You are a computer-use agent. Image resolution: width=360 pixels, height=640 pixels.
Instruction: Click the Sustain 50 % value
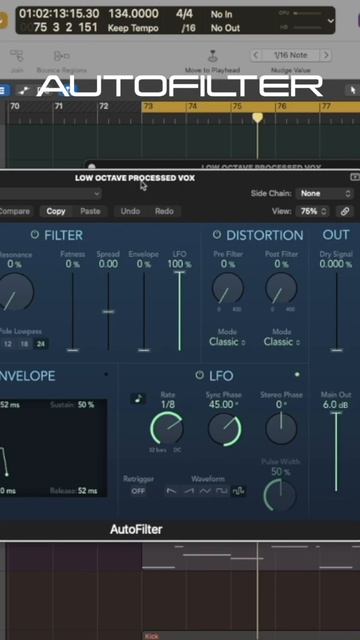pyautogui.click(x=86, y=404)
